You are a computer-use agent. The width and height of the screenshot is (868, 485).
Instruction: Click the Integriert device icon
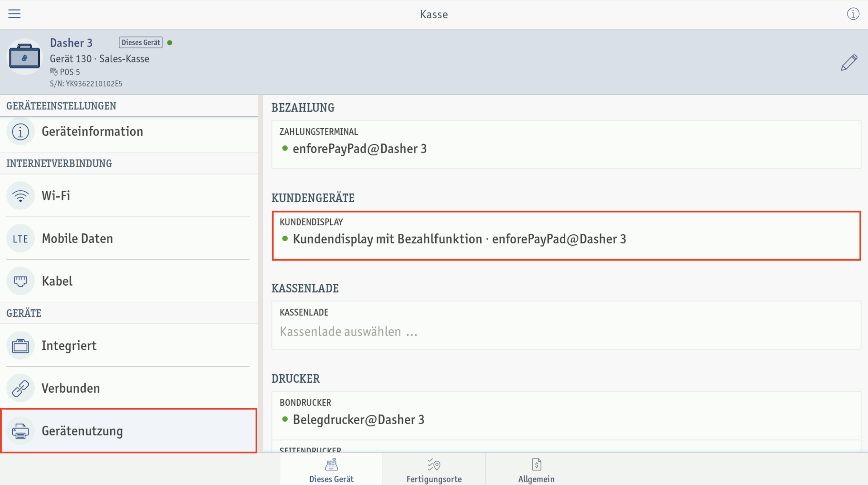pos(21,345)
